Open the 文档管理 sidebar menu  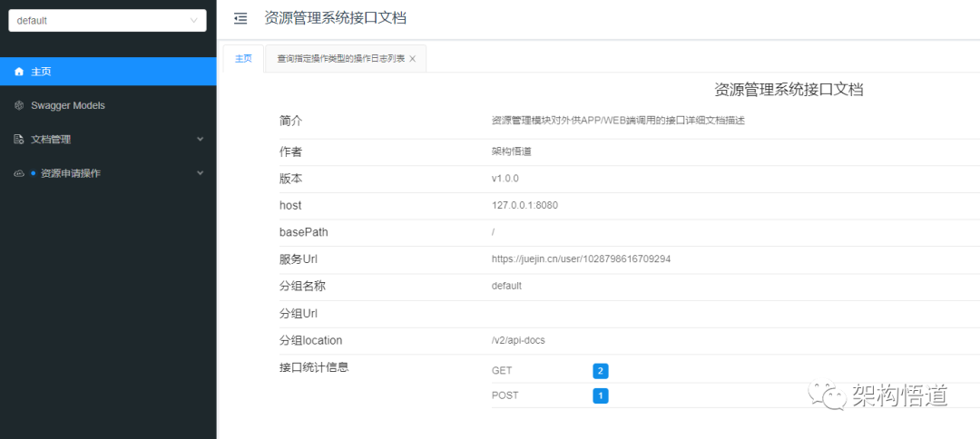(x=108, y=140)
